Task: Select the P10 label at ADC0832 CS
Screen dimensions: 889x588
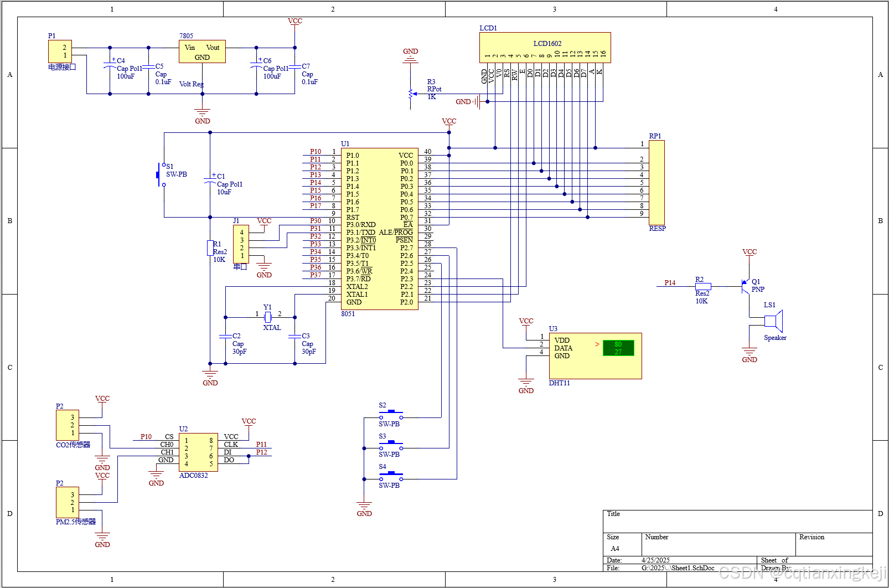Action: pos(146,436)
